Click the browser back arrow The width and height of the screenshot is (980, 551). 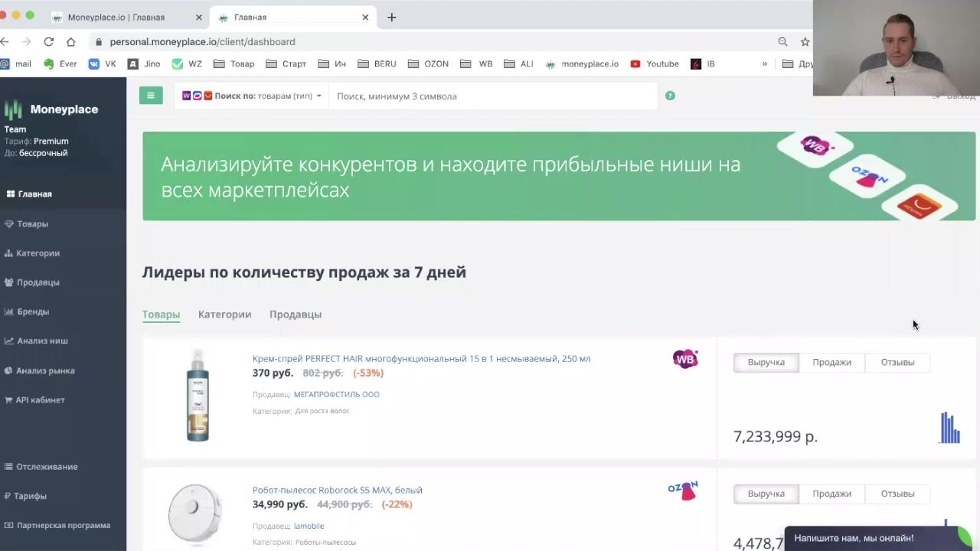point(5,41)
